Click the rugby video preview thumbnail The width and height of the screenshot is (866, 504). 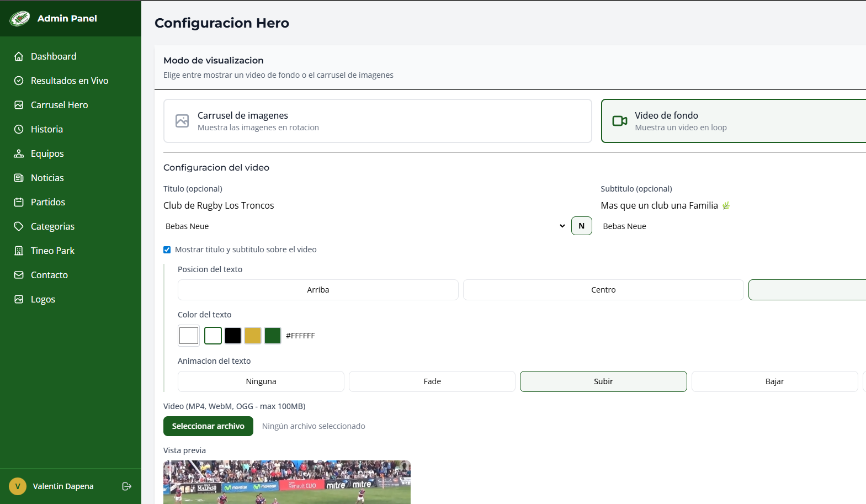coord(287,482)
